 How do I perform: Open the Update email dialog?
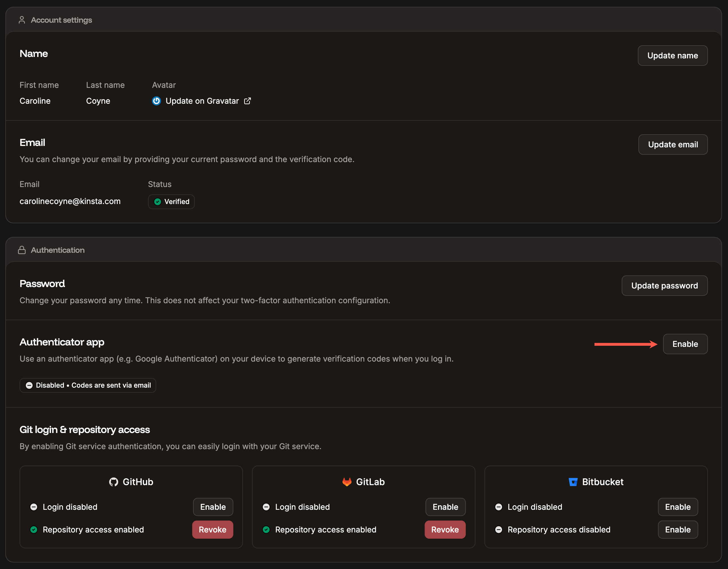point(673,144)
